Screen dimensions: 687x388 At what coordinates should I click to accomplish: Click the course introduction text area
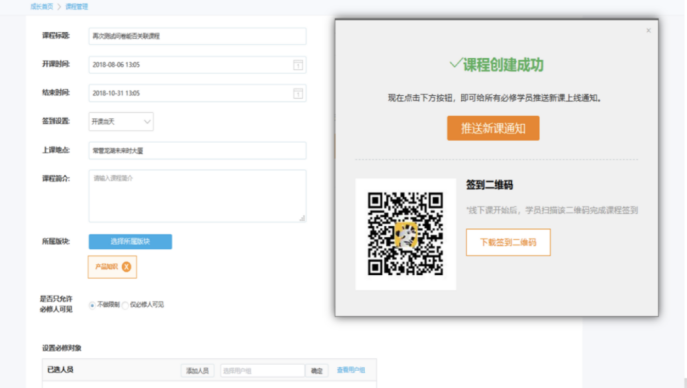coord(197,196)
